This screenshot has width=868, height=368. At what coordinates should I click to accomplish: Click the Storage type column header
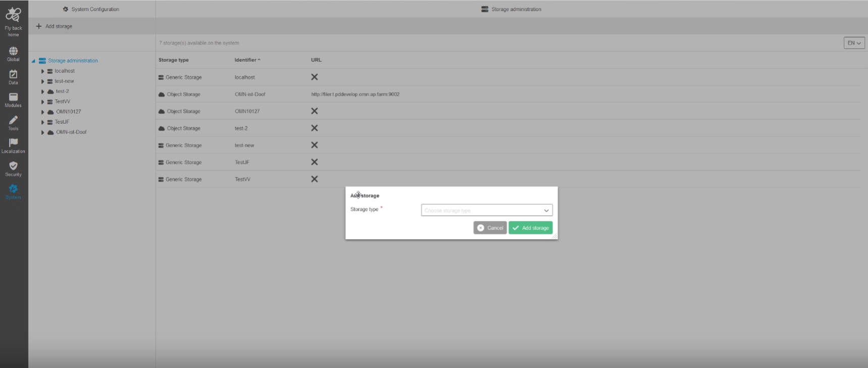[173, 60]
